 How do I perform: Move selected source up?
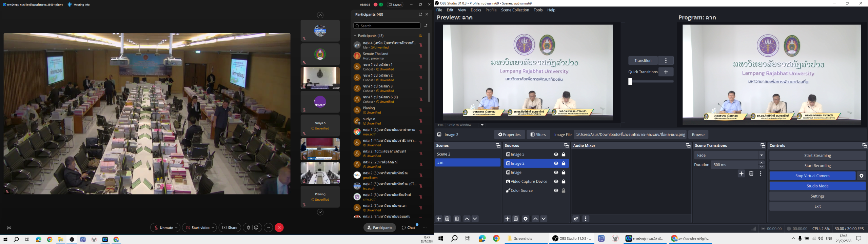[535, 219]
